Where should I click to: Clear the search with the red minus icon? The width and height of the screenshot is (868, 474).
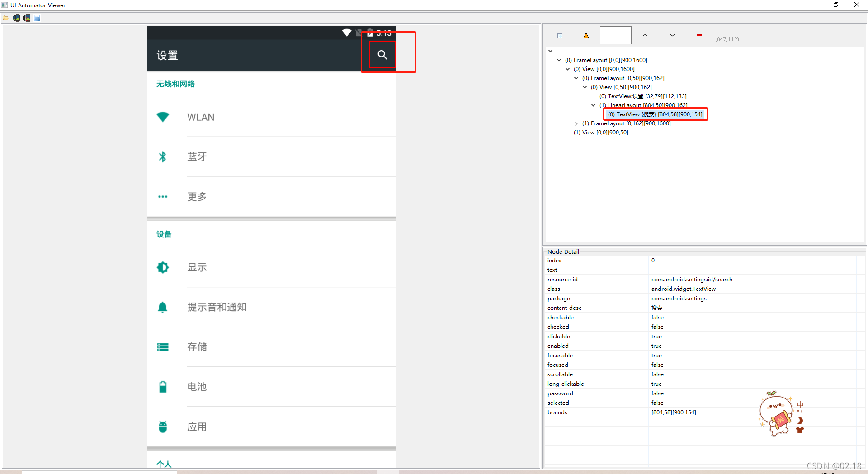[x=699, y=35]
